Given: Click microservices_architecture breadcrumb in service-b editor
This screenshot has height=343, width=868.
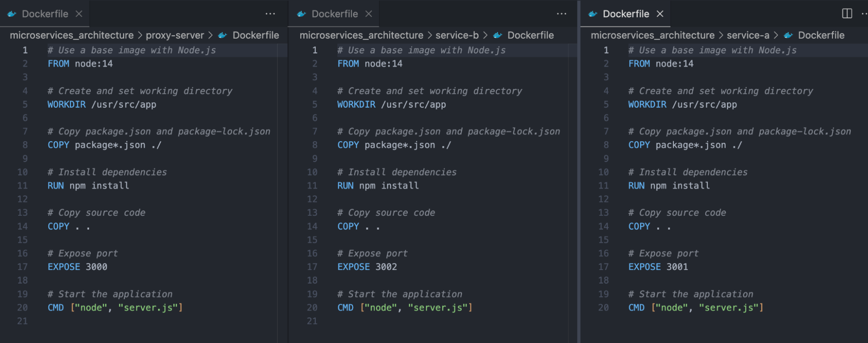Looking at the screenshot, I should pyautogui.click(x=361, y=35).
